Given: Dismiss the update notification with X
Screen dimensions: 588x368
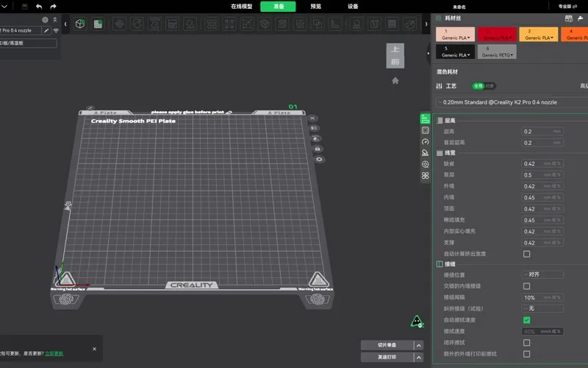Looking at the screenshot, I should [x=95, y=349].
